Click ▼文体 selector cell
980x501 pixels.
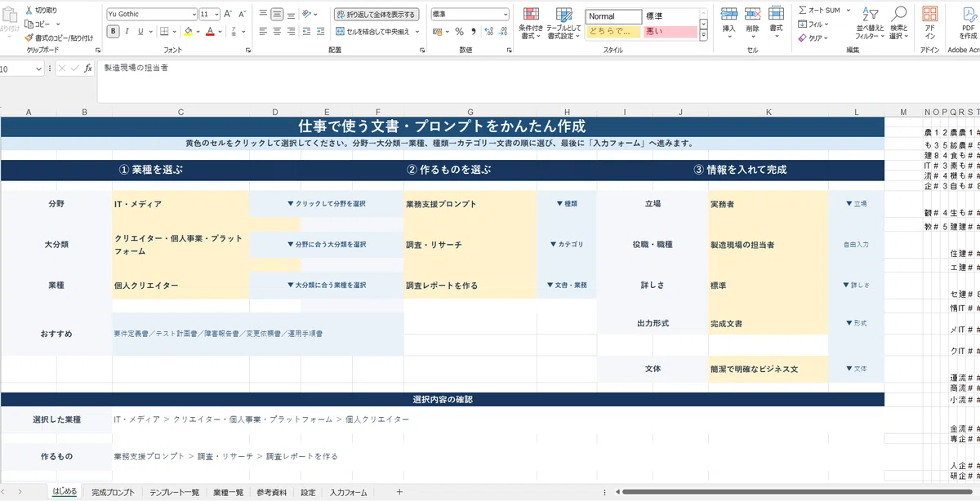(856, 369)
